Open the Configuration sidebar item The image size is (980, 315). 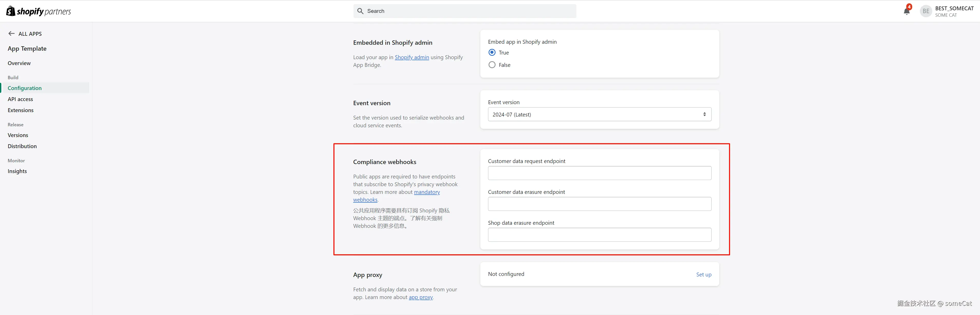point(25,88)
